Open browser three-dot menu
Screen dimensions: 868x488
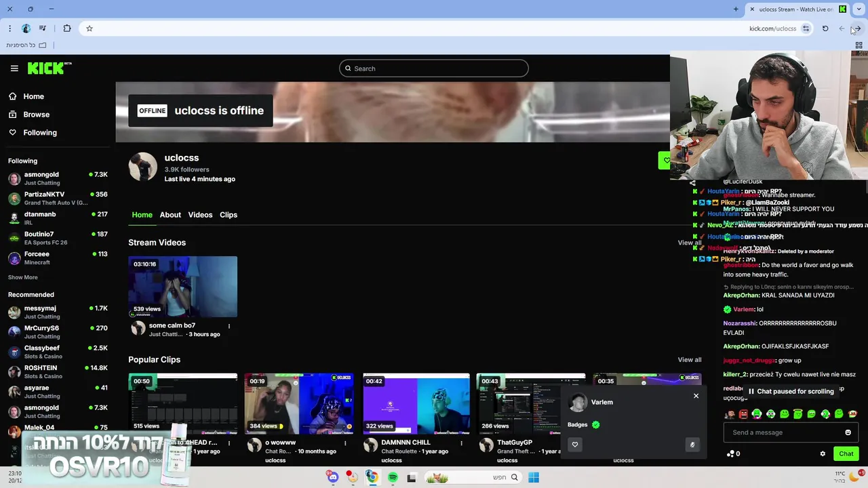[x=9, y=28]
